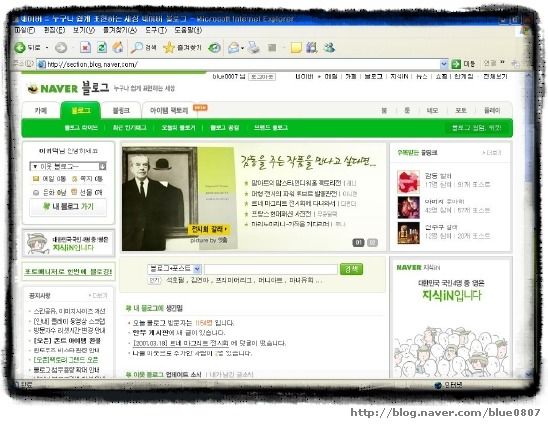Click 오늘의 블로거 in green bar
The height and width of the screenshot is (434, 548).
coord(178,128)
